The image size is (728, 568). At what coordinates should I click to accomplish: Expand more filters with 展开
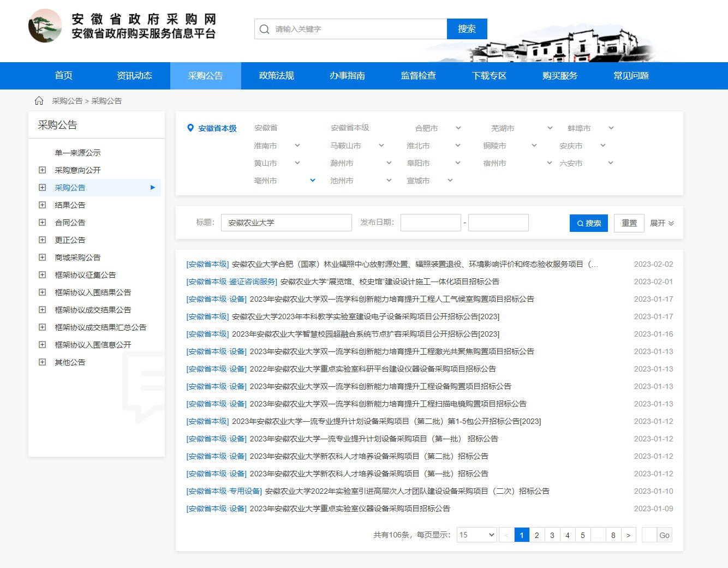click(661, 223)
